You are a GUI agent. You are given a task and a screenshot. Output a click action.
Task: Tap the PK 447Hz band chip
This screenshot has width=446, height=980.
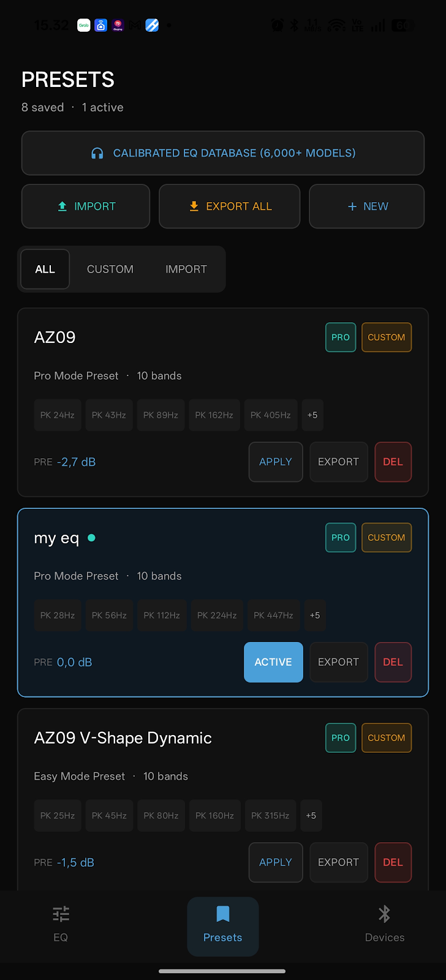(273, 616)
